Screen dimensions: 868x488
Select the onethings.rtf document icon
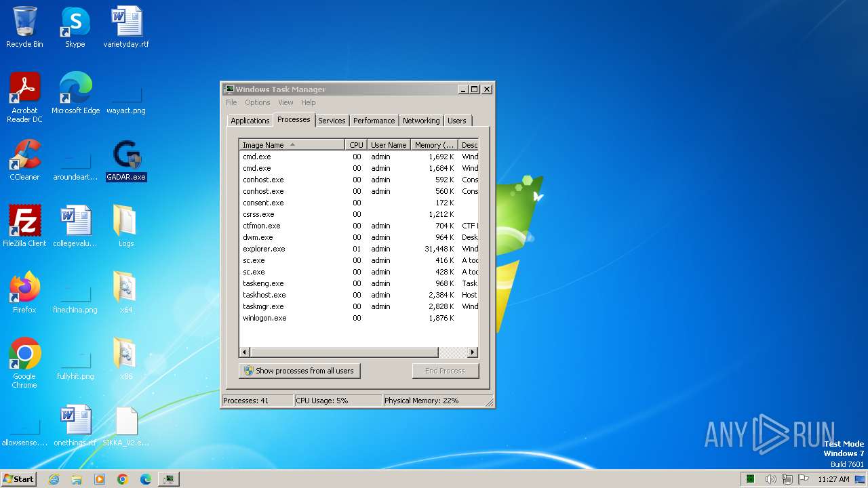click(x=75, y=426)
